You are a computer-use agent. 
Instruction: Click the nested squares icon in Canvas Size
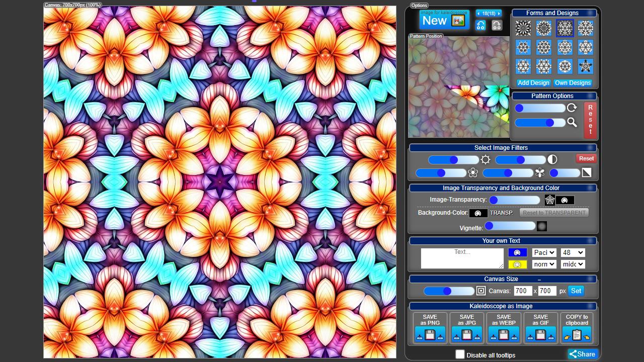[481, 291]
